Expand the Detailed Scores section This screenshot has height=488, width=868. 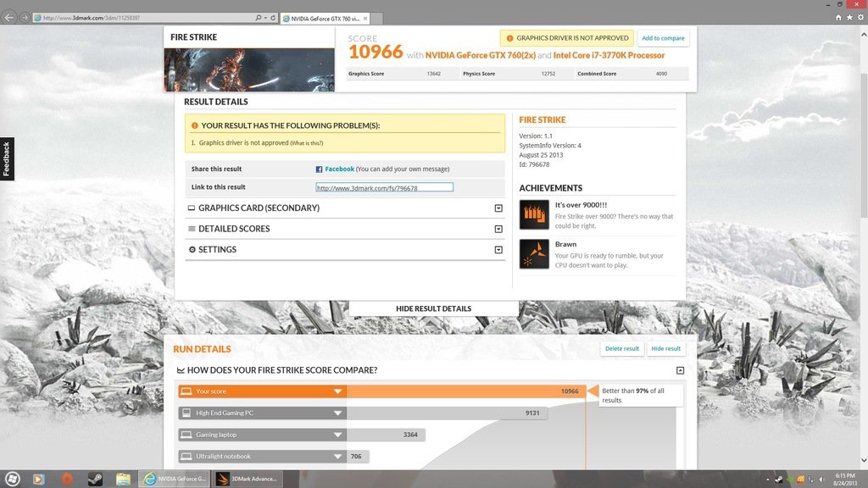click(498, 229)
